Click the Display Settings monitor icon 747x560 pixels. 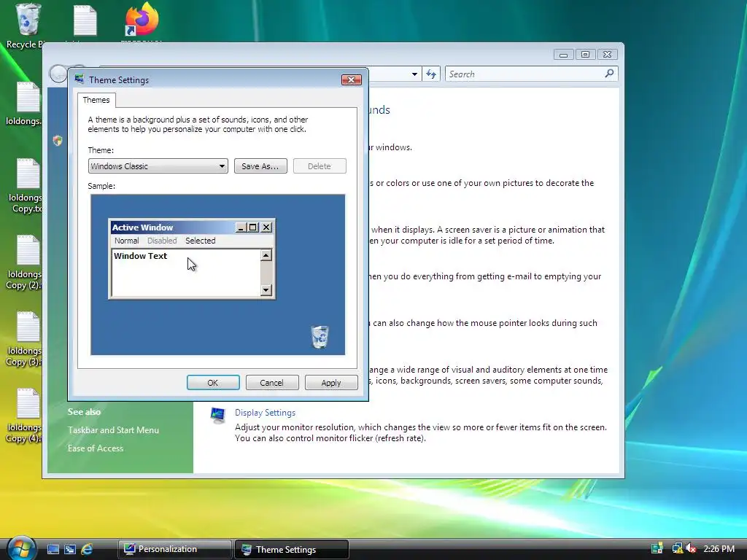(217, 415)
